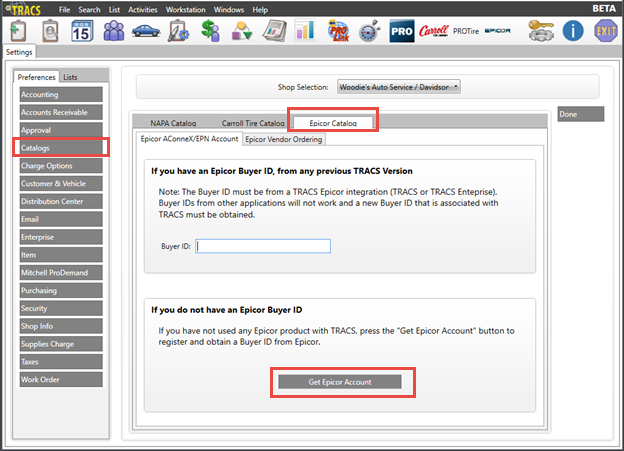Open Accounting preferences
Screen dimensions: 624x451
click(x=61, y=94)
